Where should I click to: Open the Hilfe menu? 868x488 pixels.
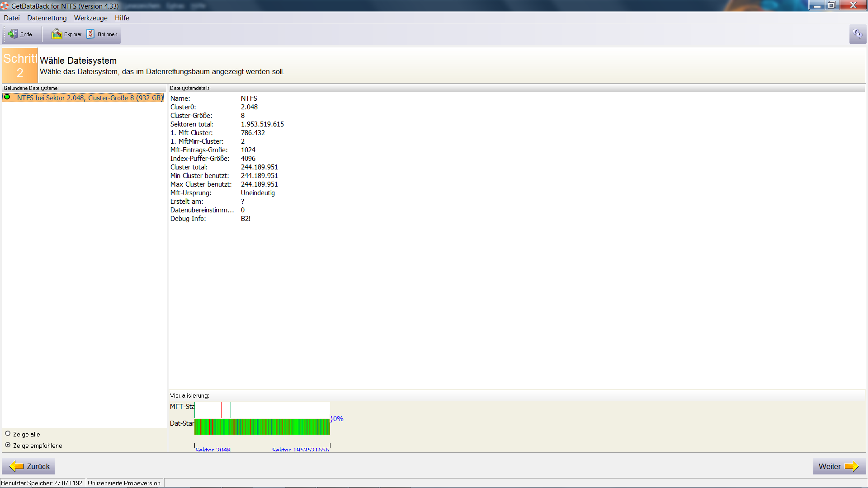pyautogui.click(x=122, y=18)
